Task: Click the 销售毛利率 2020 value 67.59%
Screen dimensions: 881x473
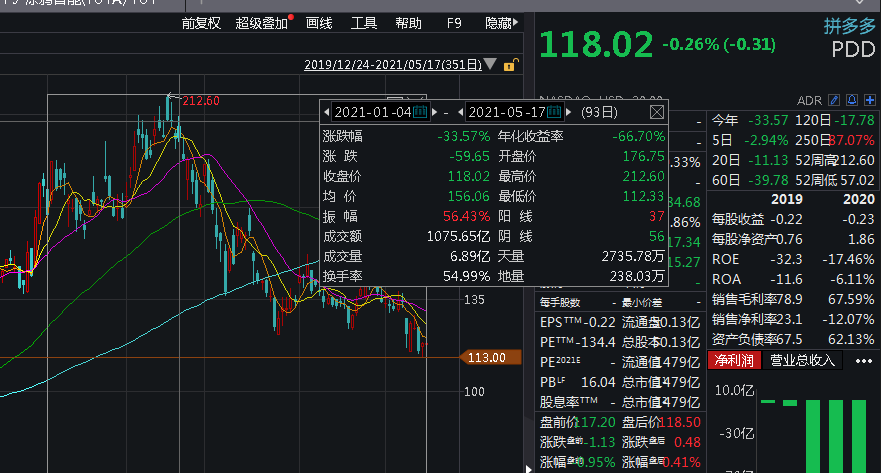Action: (851, 299)
